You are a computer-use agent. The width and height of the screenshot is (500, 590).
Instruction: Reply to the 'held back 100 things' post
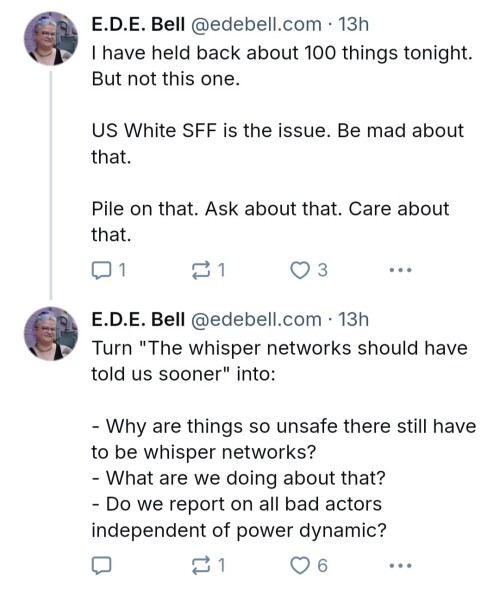101,270
